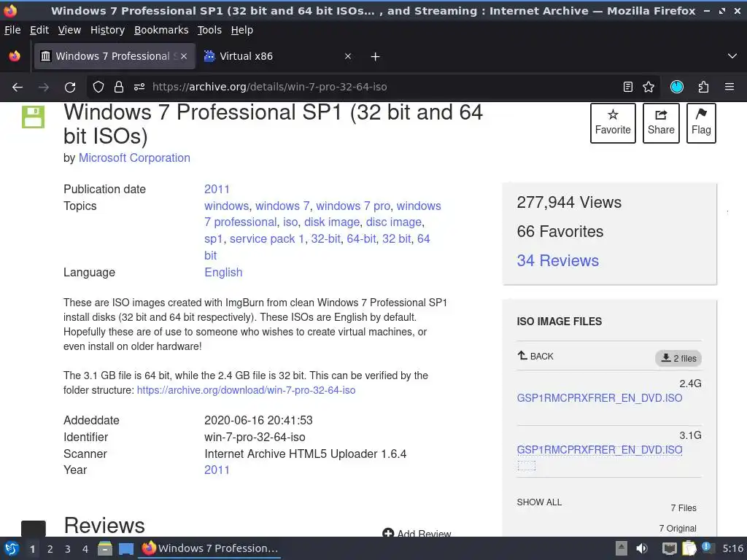Screen dimensions: 747x560
Task: Open the History menu
Action: pos(107,30)
